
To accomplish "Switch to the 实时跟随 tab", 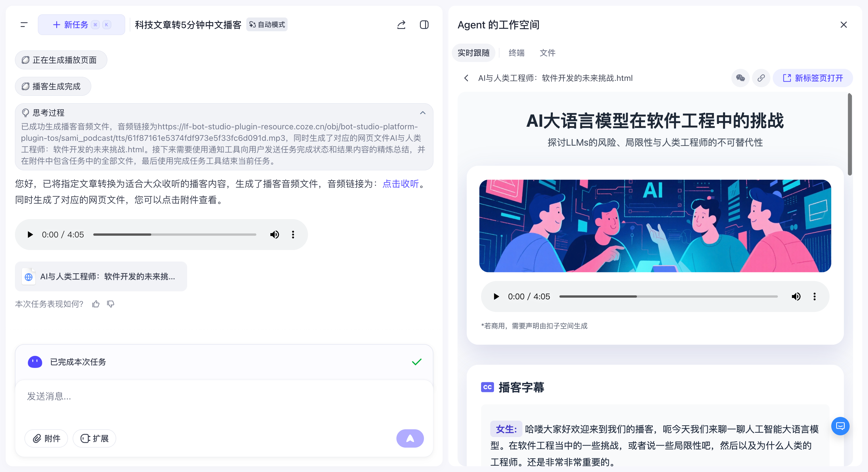I will (473, 53).
